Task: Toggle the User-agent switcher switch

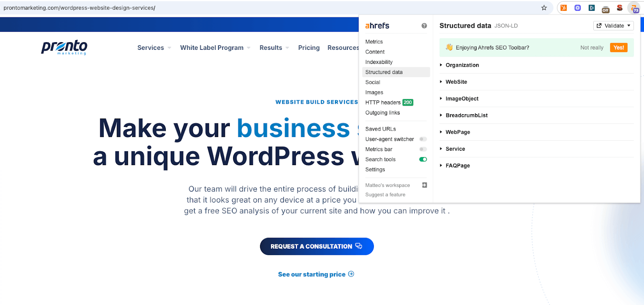Action: coord(423,139)
